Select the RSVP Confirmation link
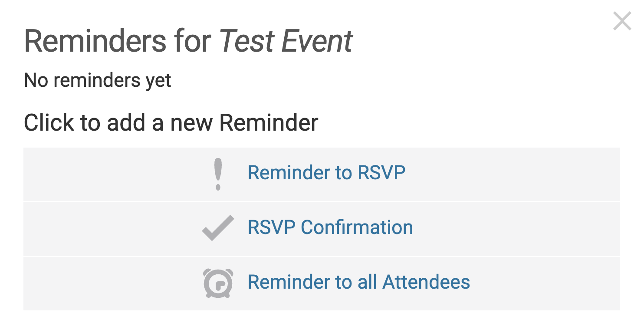The height and width of the screenshot is (336, 644). pos(330,227)
